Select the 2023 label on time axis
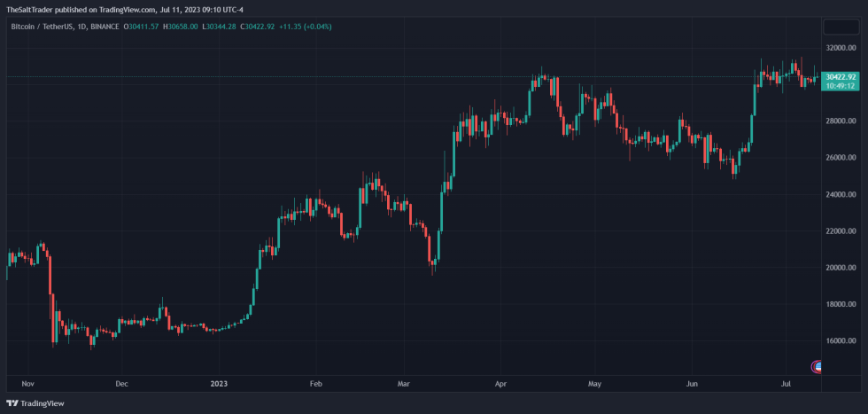This screenshot has width=868, height=414. click(220, 384)
